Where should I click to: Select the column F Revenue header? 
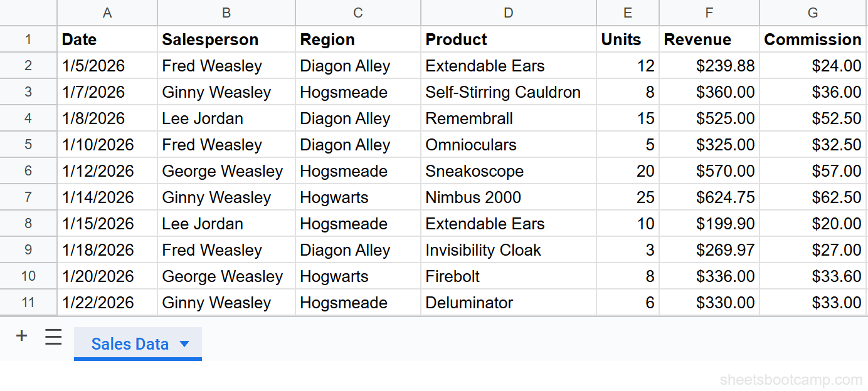click(709, 13)
